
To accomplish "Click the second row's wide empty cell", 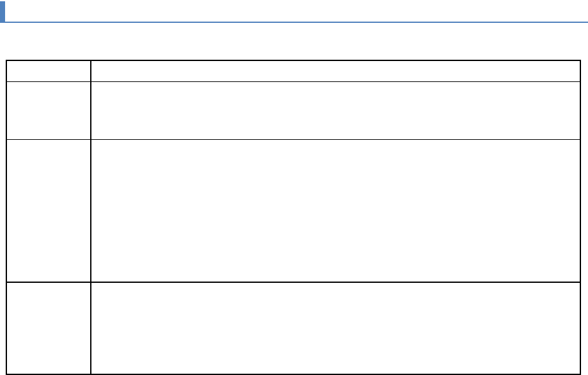I will (x=335, y=111).
